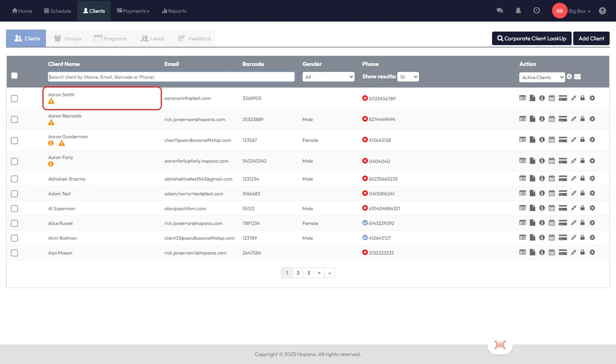Screen dimensions: 616x364
Task: Check the select-all checkbox in table header
Action: click(14, 76)
